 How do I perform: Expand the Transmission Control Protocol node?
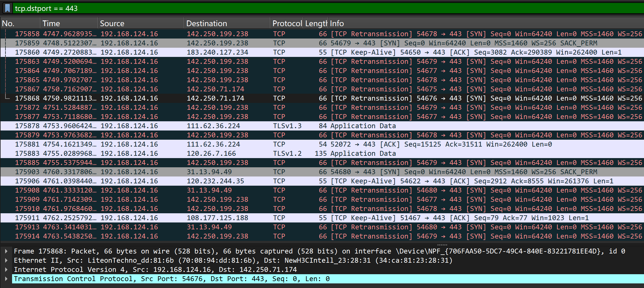[x=6, y=279]
